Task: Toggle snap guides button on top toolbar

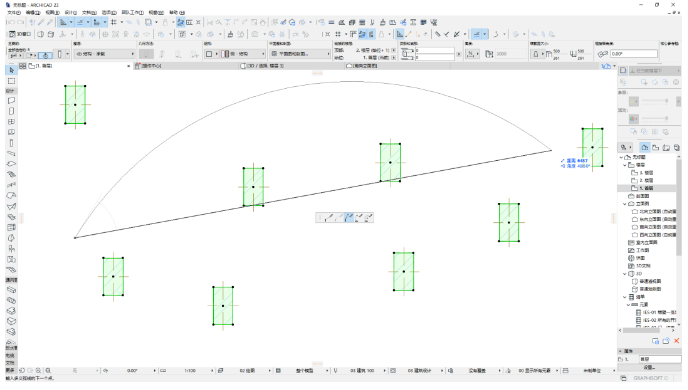Action: point(80,22)
